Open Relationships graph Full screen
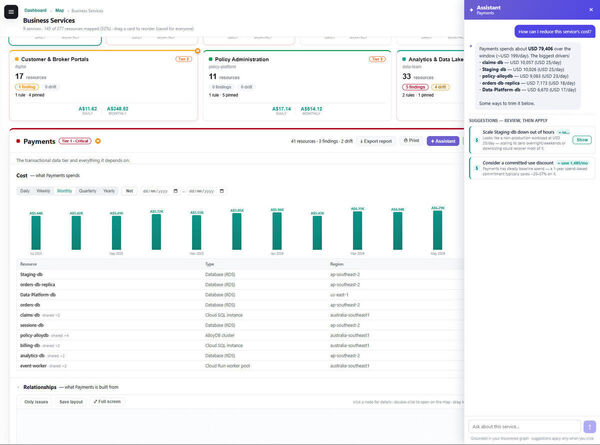 coord(107,402)
